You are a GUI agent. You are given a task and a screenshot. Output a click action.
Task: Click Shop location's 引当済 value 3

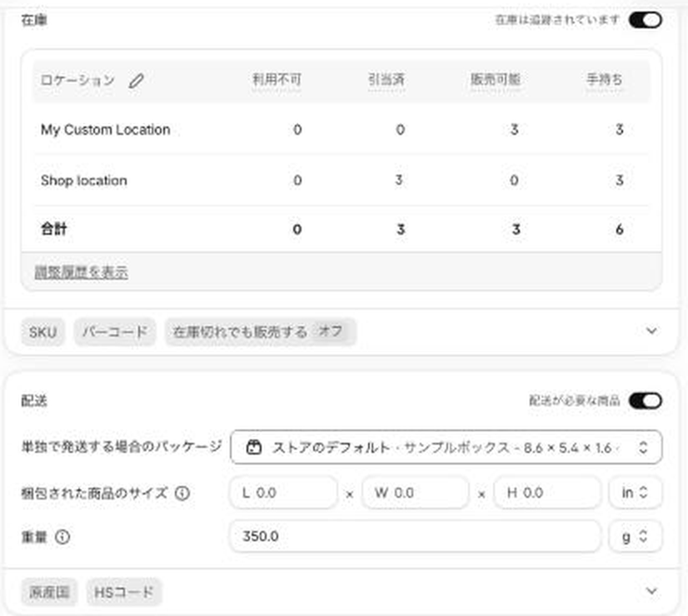(x=399, y=180)
